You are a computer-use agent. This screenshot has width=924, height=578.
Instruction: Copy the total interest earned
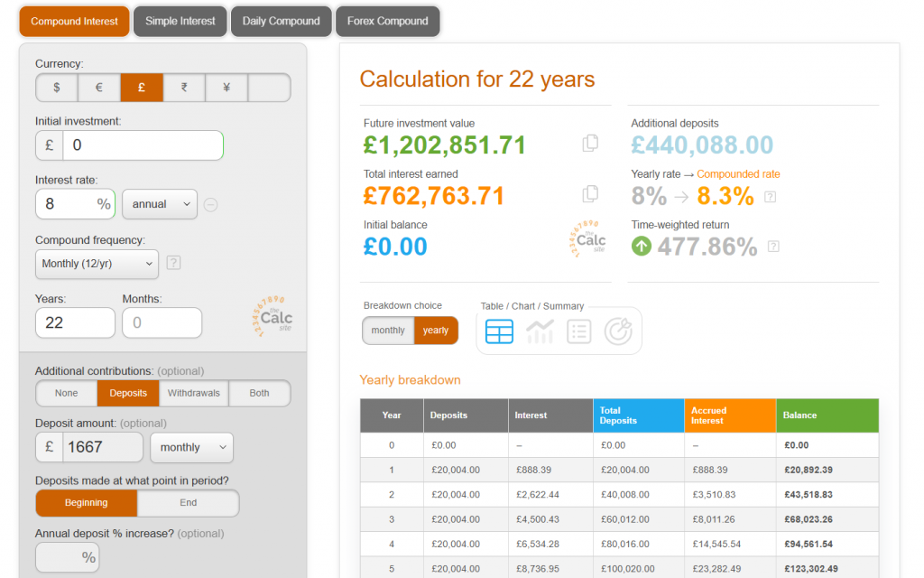590,193
